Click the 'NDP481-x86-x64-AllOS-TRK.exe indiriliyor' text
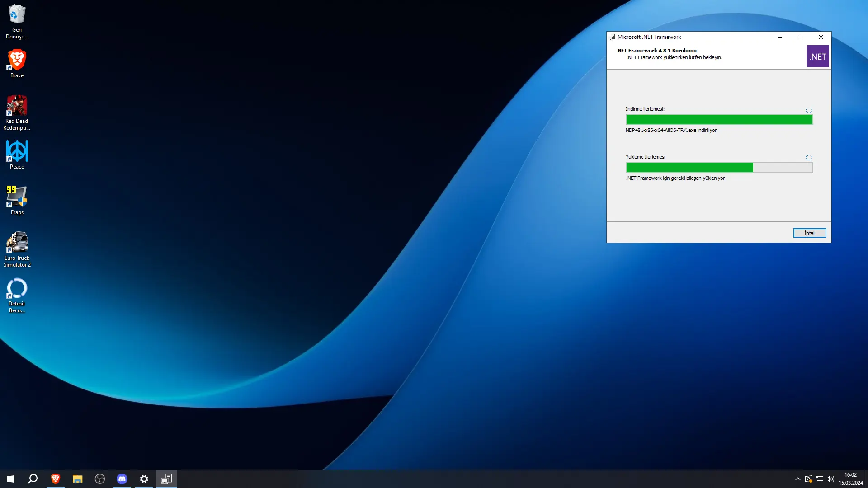Viewport: 868px width, 488px height. [x=671, y=130]
